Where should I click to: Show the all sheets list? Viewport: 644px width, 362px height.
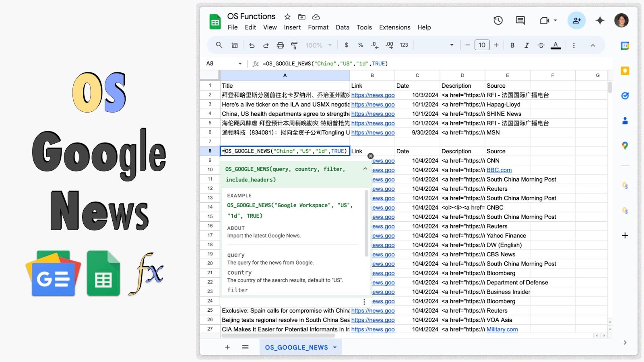coord(245,347)
